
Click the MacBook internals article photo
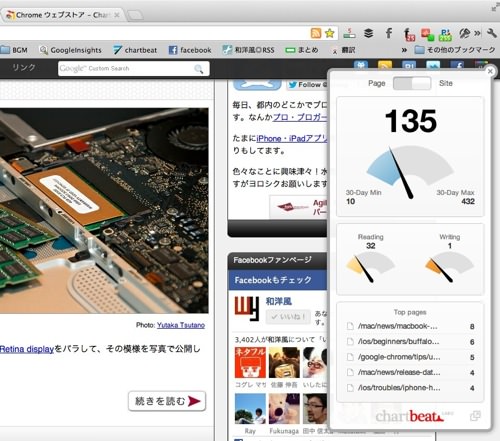pos(104,211)
